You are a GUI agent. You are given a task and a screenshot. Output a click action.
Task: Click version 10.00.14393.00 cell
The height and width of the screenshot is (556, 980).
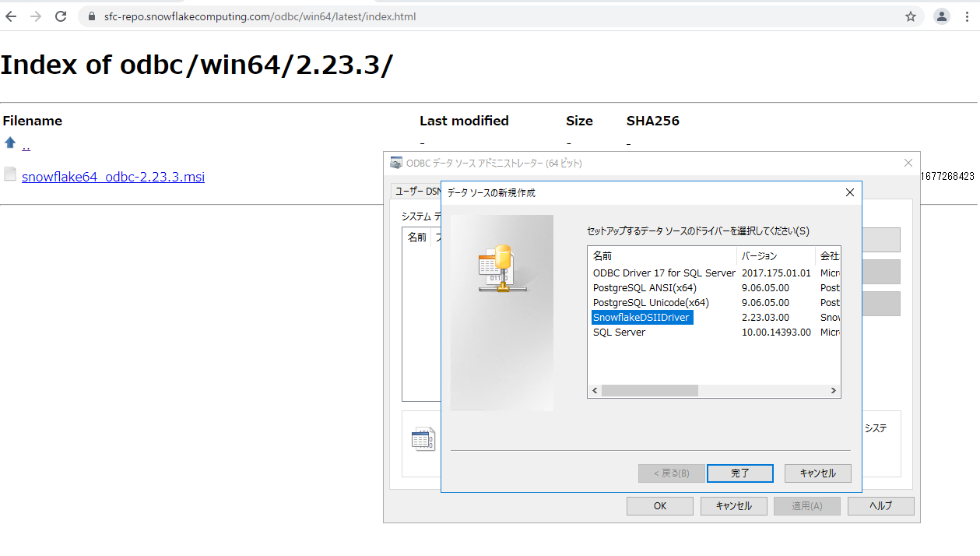point(776,333)
